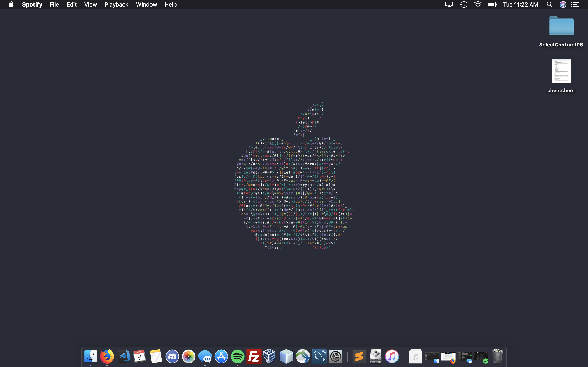Open MySQL Workbench dolphin icon

point(319,356)
